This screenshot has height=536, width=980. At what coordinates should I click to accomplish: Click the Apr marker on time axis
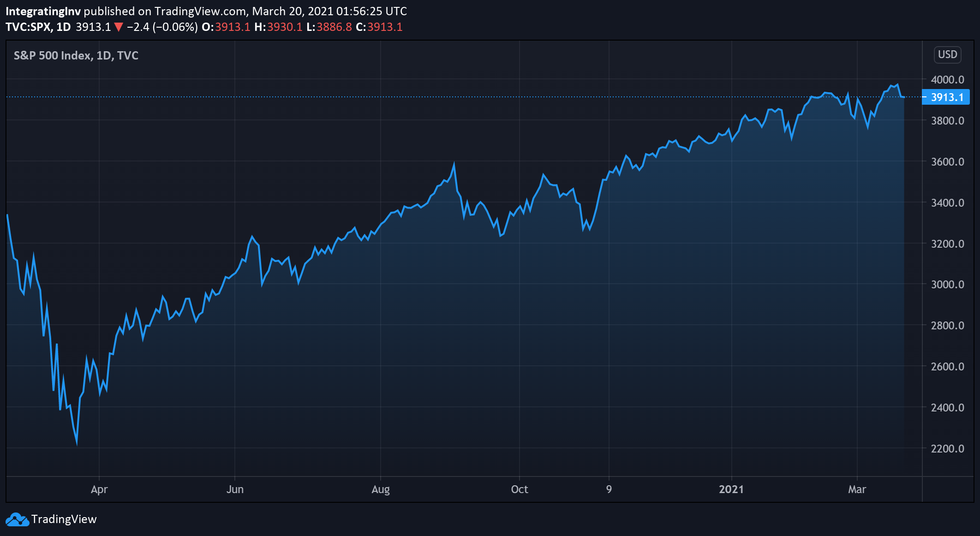point(99,489)
